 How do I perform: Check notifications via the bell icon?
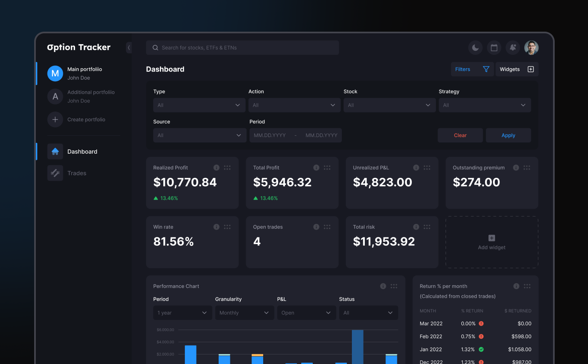513,47
